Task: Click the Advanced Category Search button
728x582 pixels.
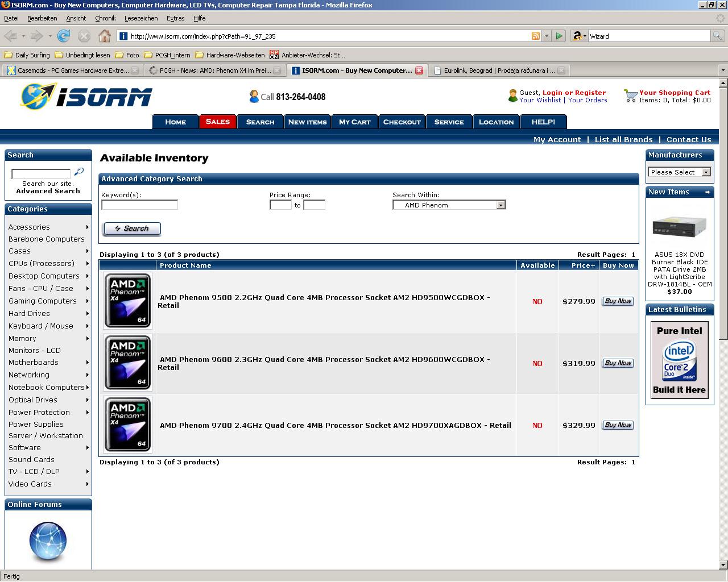Action: coord(132,228)
